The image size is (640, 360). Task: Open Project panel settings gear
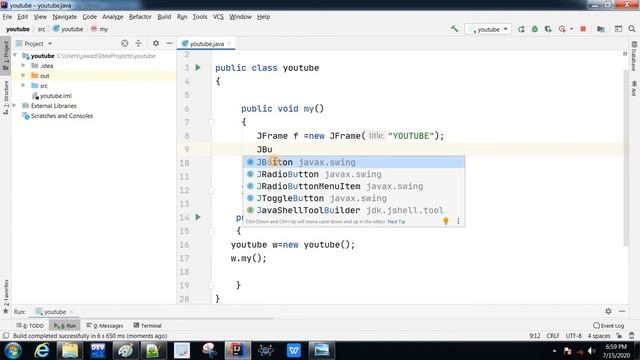(x=156, y=43)
